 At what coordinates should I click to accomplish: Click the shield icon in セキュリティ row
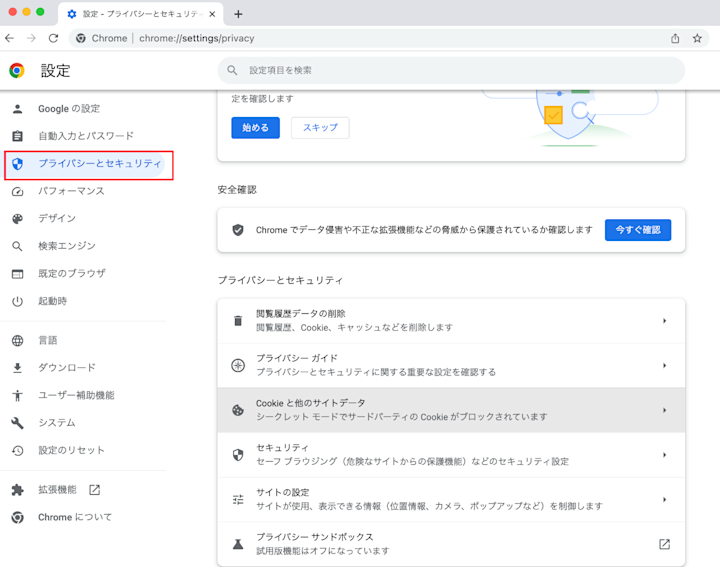(x=238, y=455)
